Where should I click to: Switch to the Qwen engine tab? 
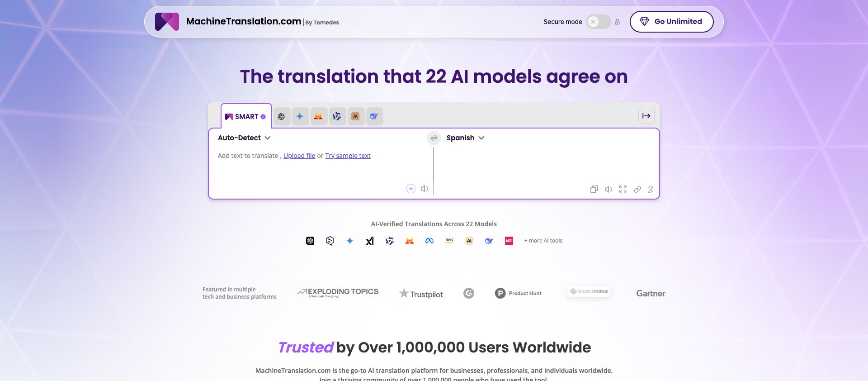(x=337, y=116)
